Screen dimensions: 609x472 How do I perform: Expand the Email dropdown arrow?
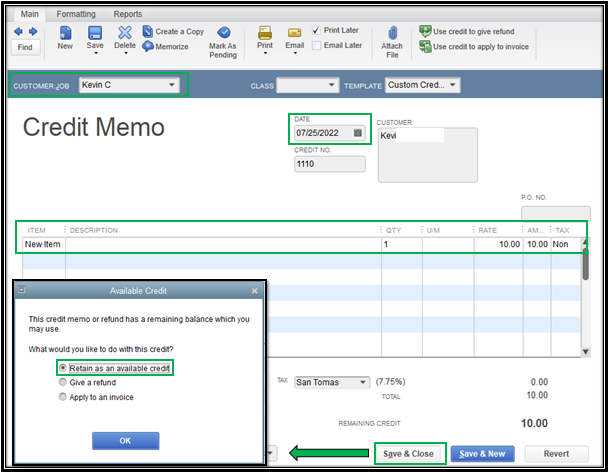pyautogui.click(x=295, y=53)
